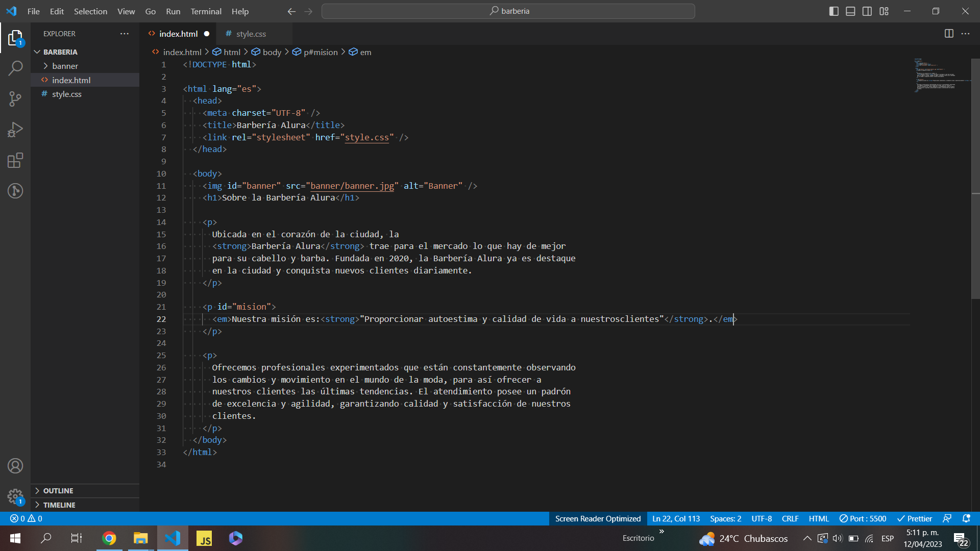Image resolution: width=980 pixels, height=551 pixels.
Task: Collapse the BARBERIA folder section
Action: point(85,52)
